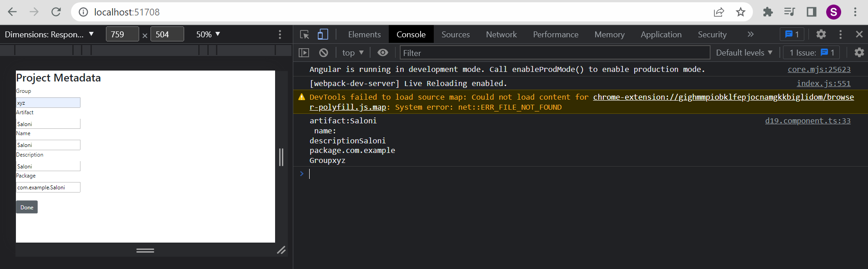
Task: Select 'Groupxyz' console output line
Action: tap(327, 160)
